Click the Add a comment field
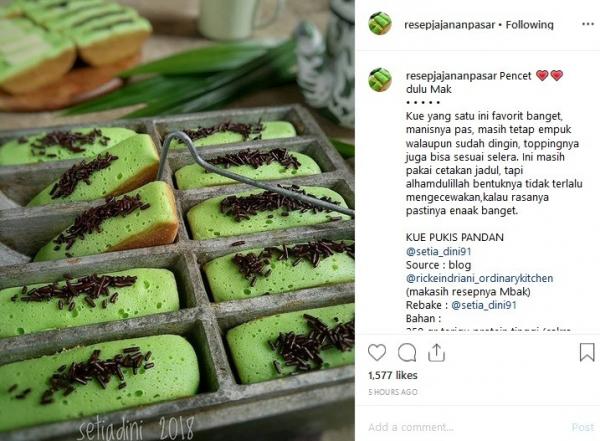Viewport: 600px width, 441px height. tap(467, 427)
